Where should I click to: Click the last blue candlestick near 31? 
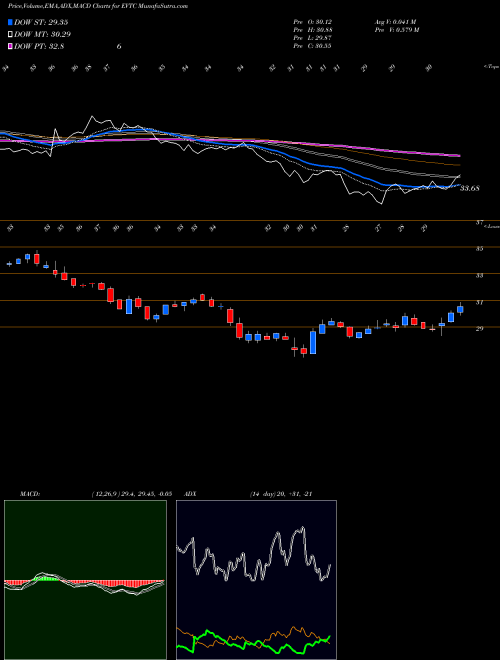click(x=460, y=309)
